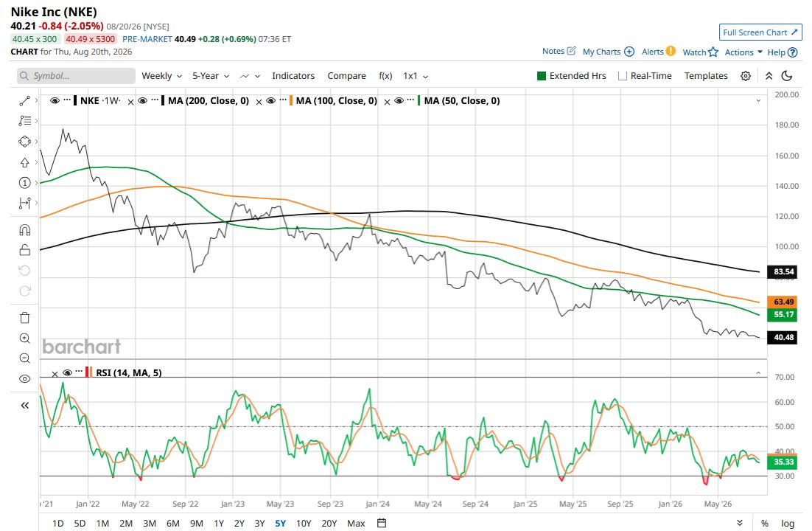The image size is (812, 531).
Task: Open the Actions dropdown menu
Action: click(743, 52)
